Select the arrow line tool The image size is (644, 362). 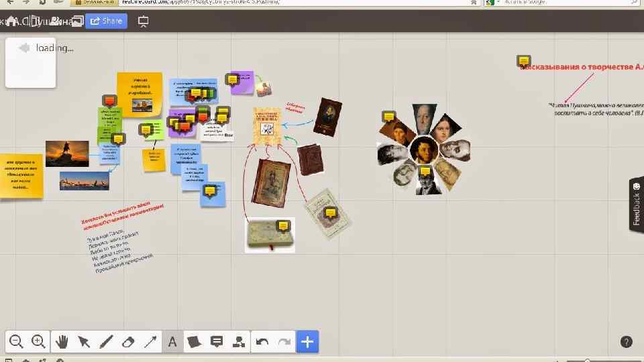(150, 341)
